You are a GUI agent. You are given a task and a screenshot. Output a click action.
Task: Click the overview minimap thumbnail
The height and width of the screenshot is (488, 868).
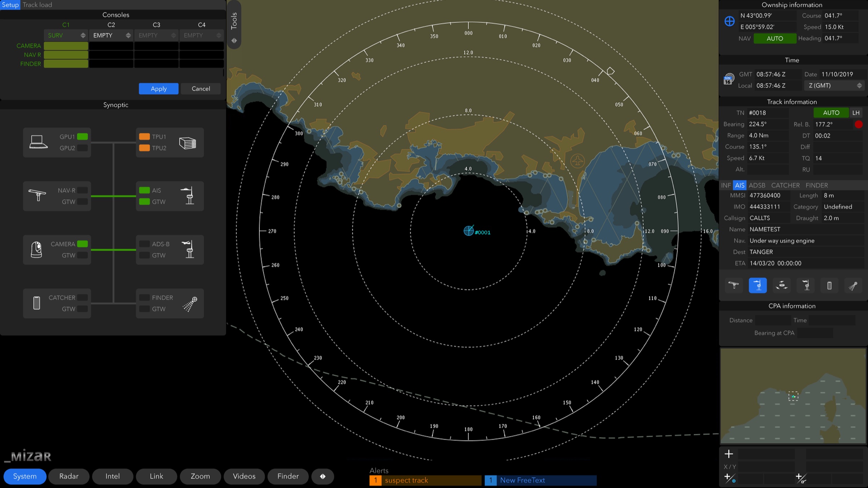click(x=793, y=396)
